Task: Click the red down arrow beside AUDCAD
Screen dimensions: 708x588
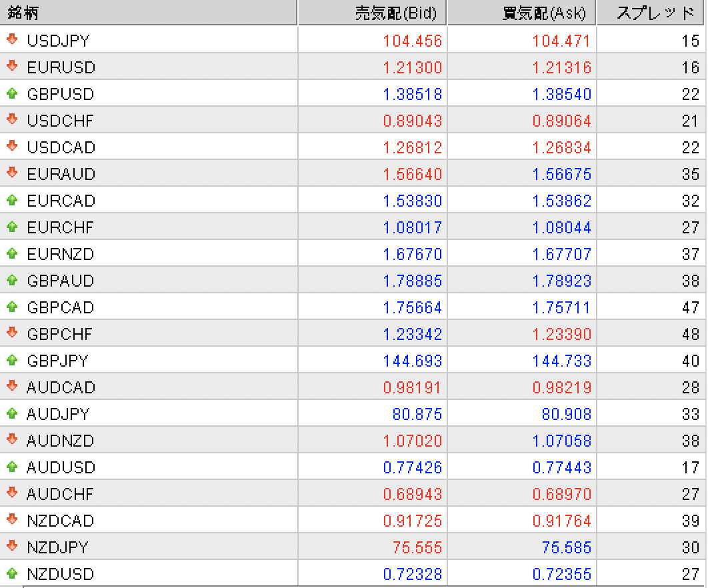Action: 12,386
